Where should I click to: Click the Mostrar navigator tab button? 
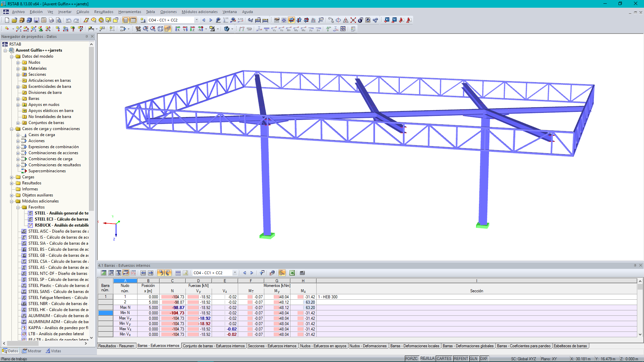(32, 351)
